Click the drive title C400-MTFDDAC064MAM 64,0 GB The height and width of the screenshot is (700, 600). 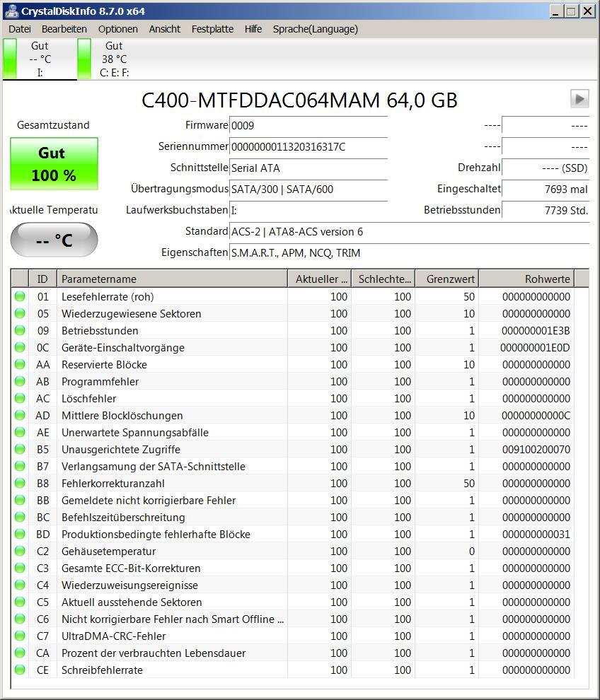(x=299, y=100)
